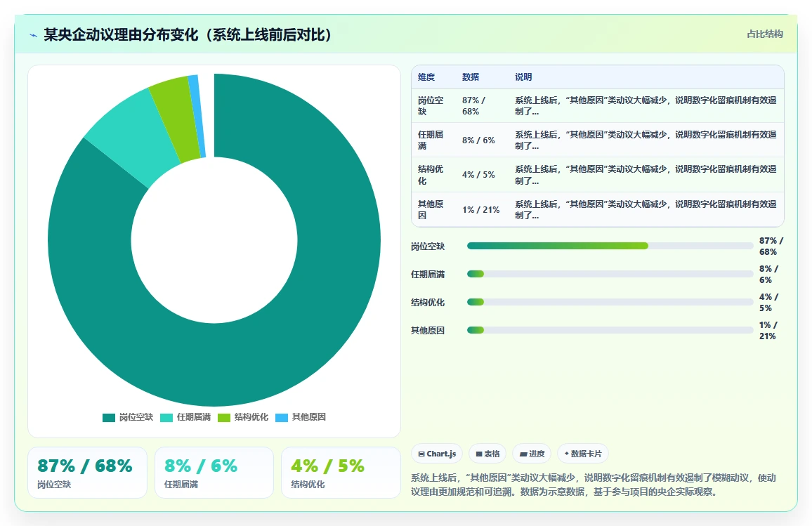
Task: Click the 结构优化 progress bar
Action: point(610,302)
